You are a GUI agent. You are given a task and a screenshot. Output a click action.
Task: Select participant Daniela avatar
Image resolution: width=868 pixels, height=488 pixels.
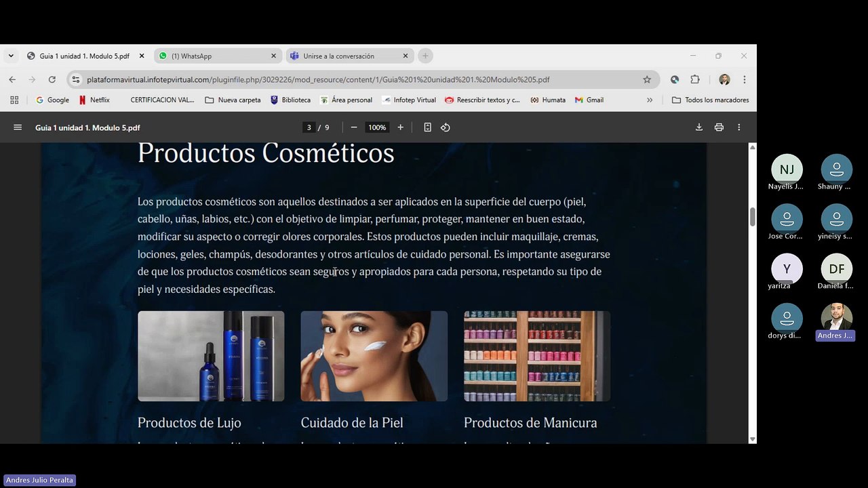(x=837, y=268)
